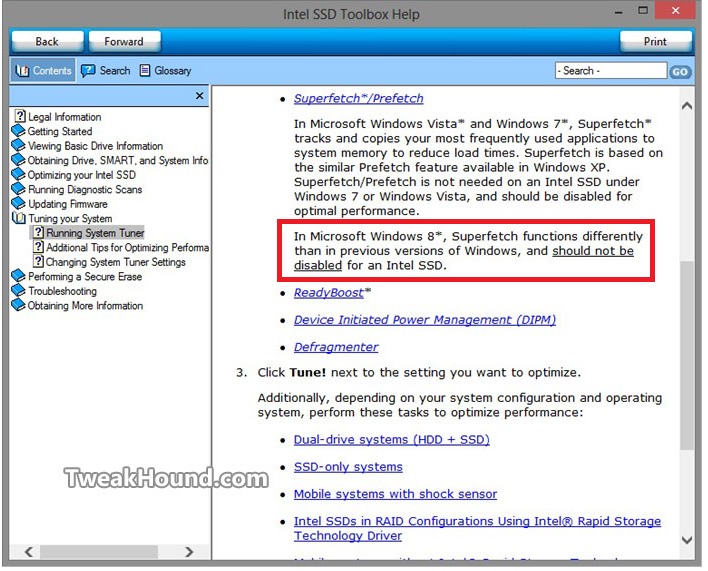Screen dimensions: 708x571
Task: Select Legal Information in contents tree
Action: [x=65, y=117]
